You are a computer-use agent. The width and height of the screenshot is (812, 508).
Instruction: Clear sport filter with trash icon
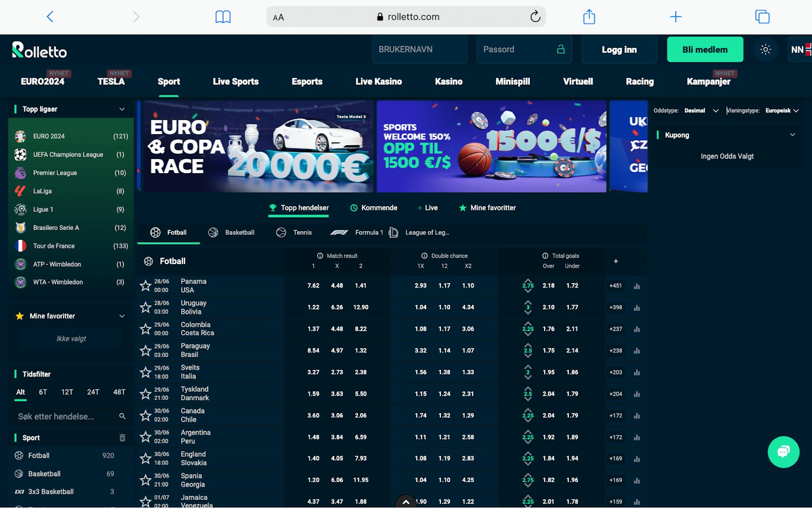click(122, 437)
